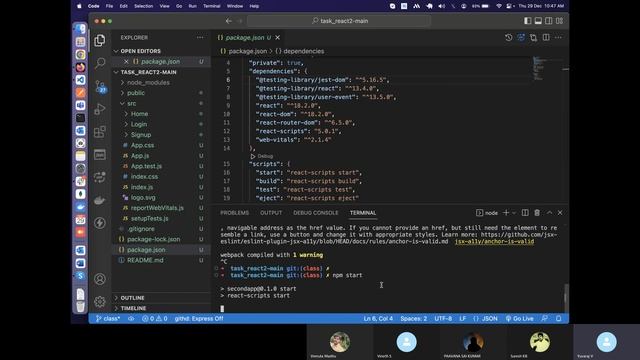The width and height of the screenshot is (640, 360).
Task: Open editor More Actions ellipsis
Action: pyautogui.click(x=558, y=38)
